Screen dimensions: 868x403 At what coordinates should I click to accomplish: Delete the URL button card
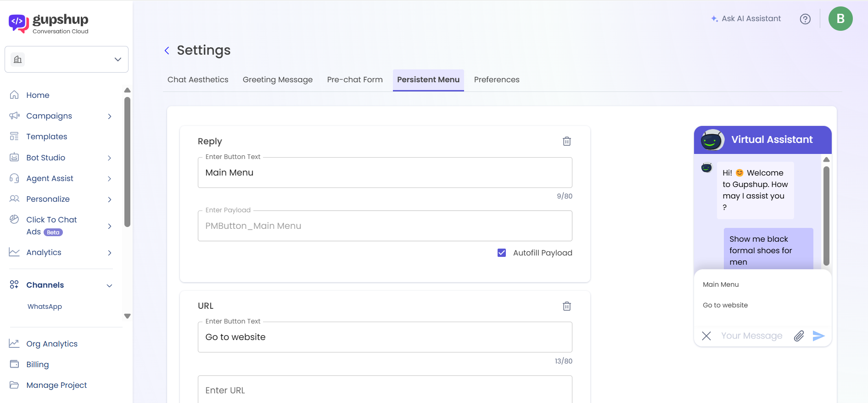click(x=567, y=306)
